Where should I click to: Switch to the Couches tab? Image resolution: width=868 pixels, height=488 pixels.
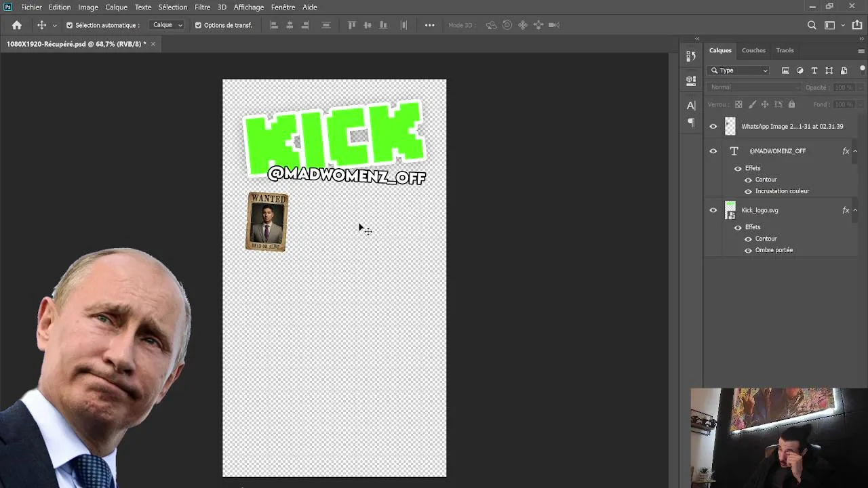(x=753, y=50)
